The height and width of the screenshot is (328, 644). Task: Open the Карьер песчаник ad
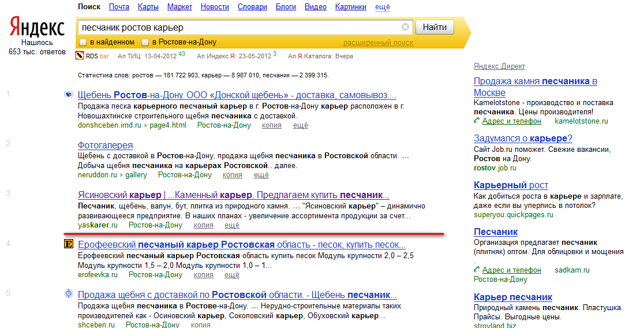coord(512,297)
